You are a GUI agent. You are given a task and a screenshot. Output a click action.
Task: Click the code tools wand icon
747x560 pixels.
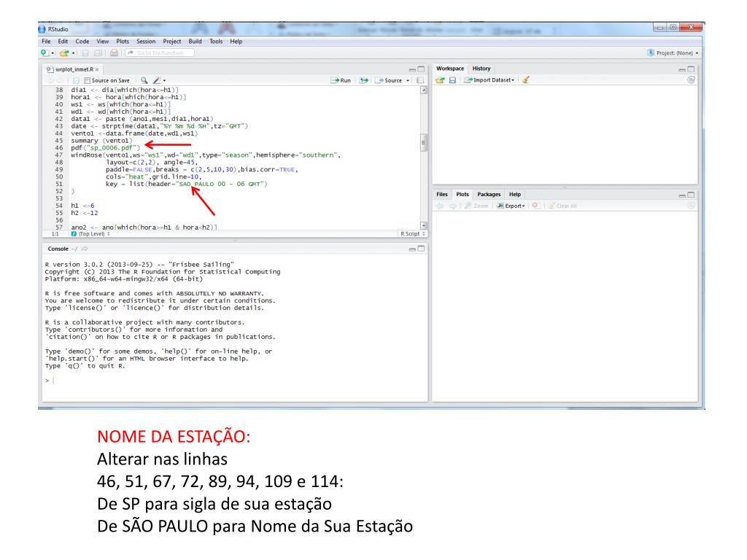[158, 80]
